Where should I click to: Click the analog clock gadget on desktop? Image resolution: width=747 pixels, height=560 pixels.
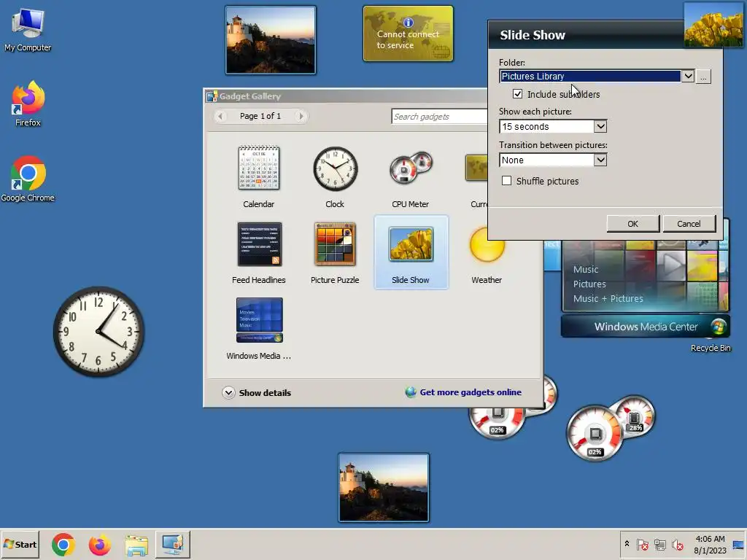point(98,332)
